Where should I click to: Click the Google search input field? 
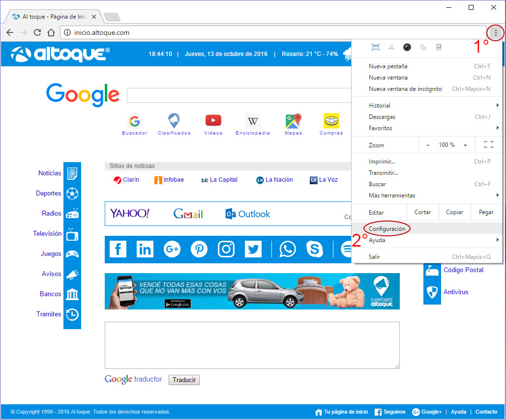[x=239, y=95]
